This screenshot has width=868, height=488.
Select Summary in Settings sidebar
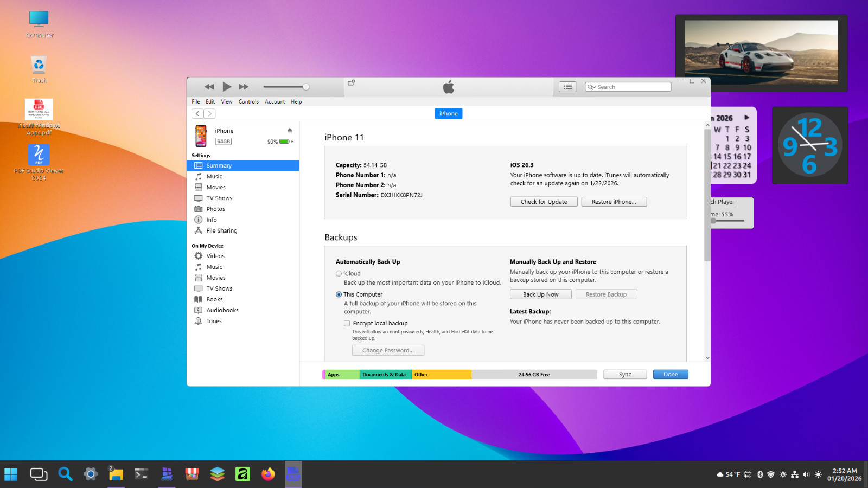click(243, 165)
